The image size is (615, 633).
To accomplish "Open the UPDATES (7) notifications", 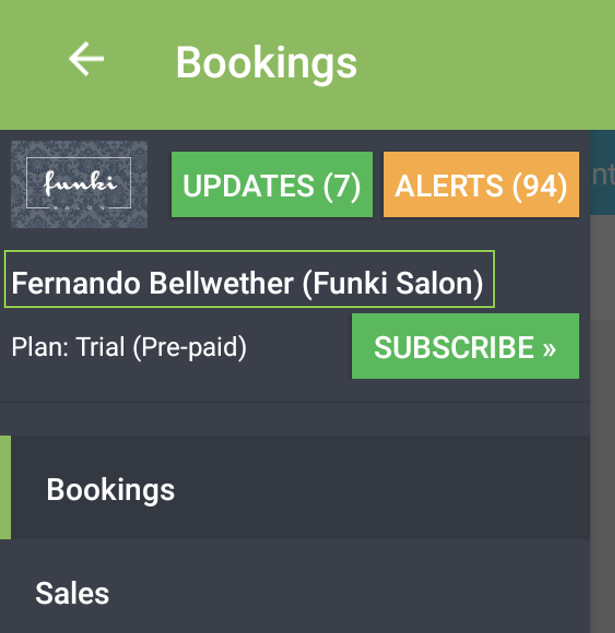I will 272,185.
